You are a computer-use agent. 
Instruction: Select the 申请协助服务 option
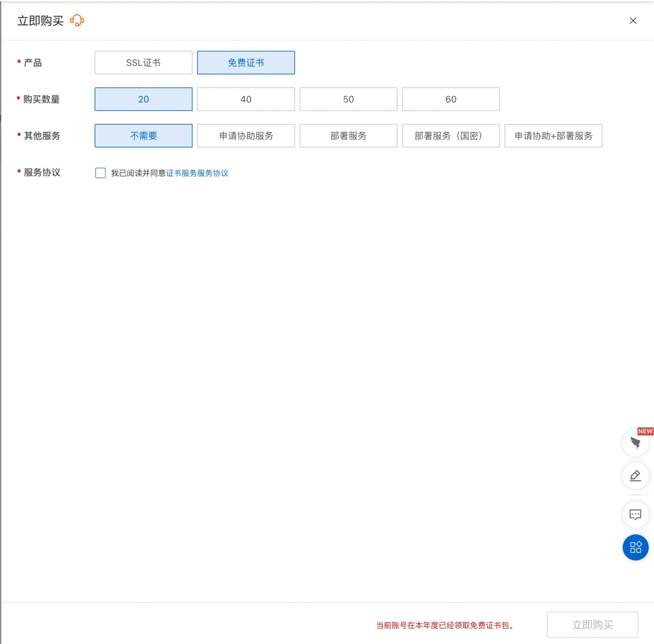246,136
